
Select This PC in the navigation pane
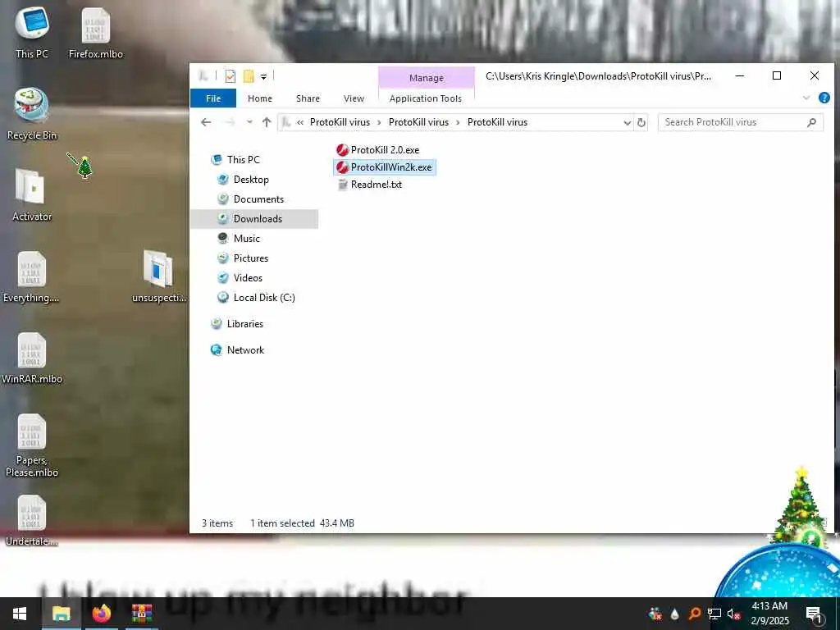point(235,160)
